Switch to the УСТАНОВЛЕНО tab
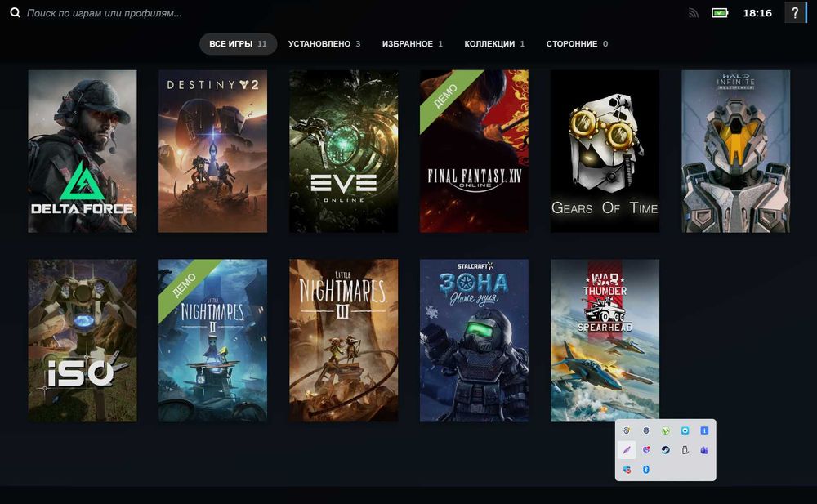 [x=324, y=44]
